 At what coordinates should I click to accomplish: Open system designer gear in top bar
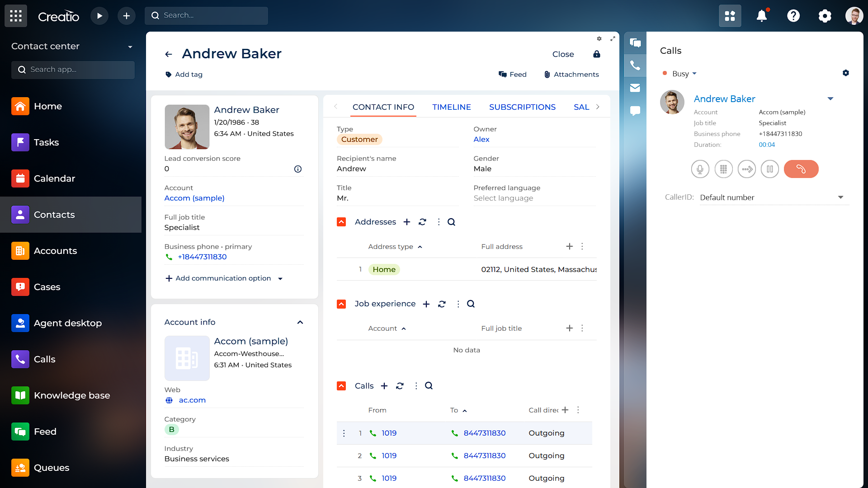825,16
